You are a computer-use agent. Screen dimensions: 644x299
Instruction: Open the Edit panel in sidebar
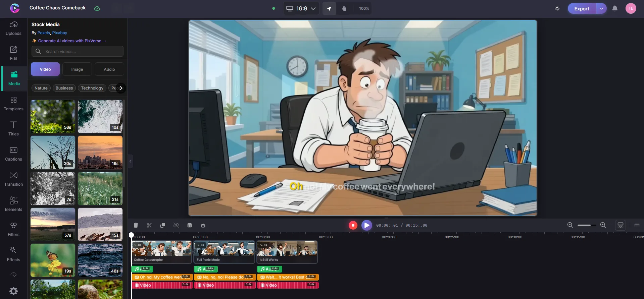(13, 54)
